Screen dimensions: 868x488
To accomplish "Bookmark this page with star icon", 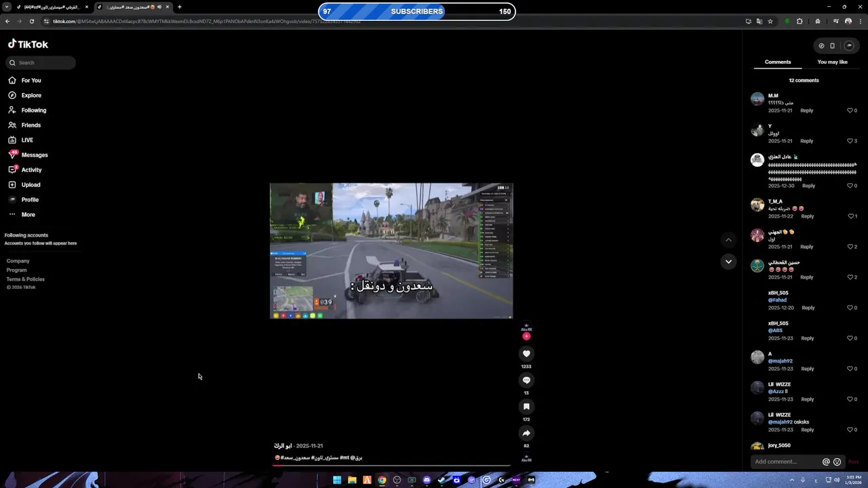I will (x=770, y=21).
